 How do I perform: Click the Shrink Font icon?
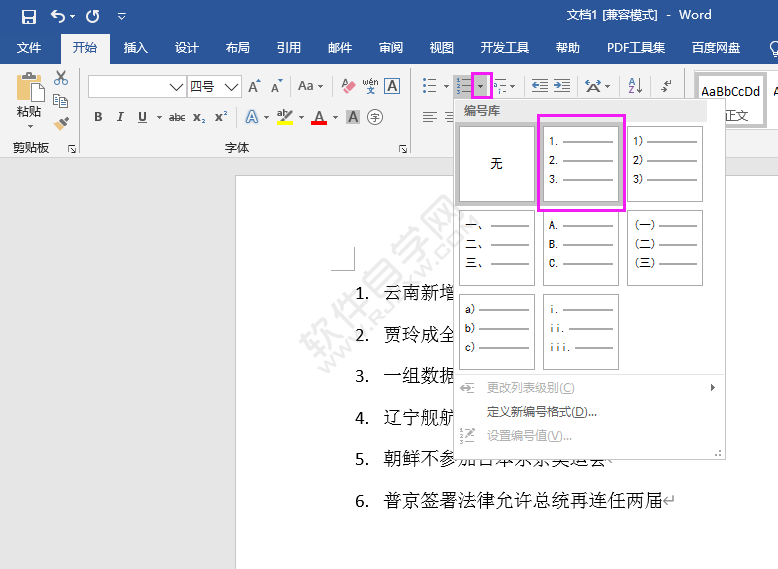pos(276,86)
